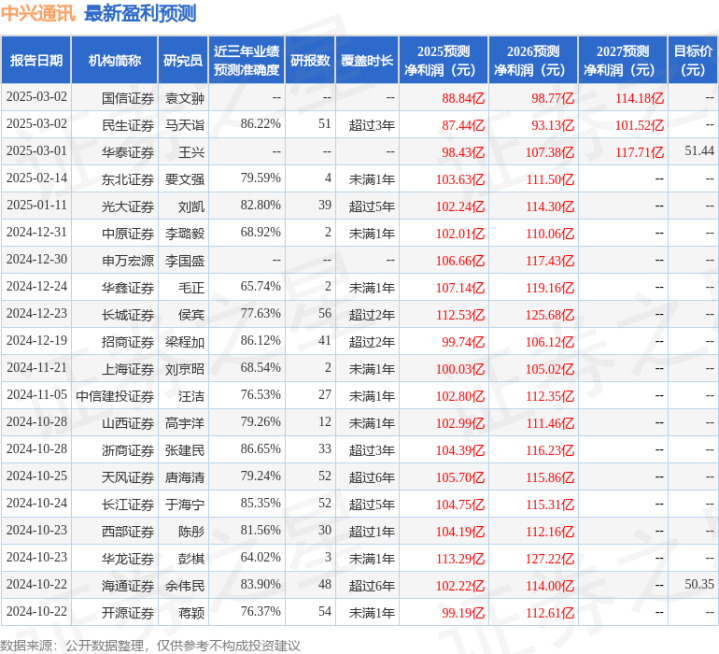Click the target price 50.35
The width and height of the screenshot is (719, 654).
coord(699,584)
